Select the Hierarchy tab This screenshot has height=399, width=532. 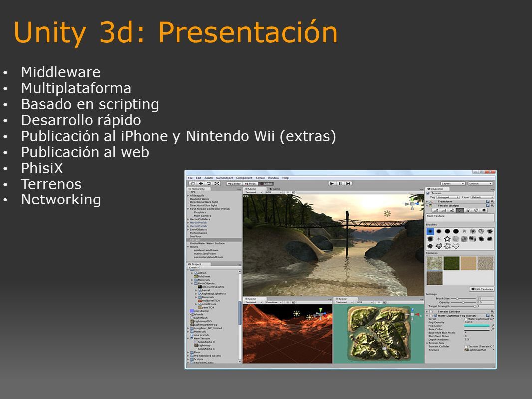198,189
